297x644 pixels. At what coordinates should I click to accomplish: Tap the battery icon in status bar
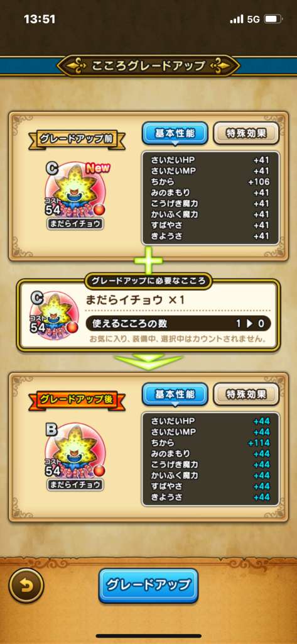(x=273, y=19)
